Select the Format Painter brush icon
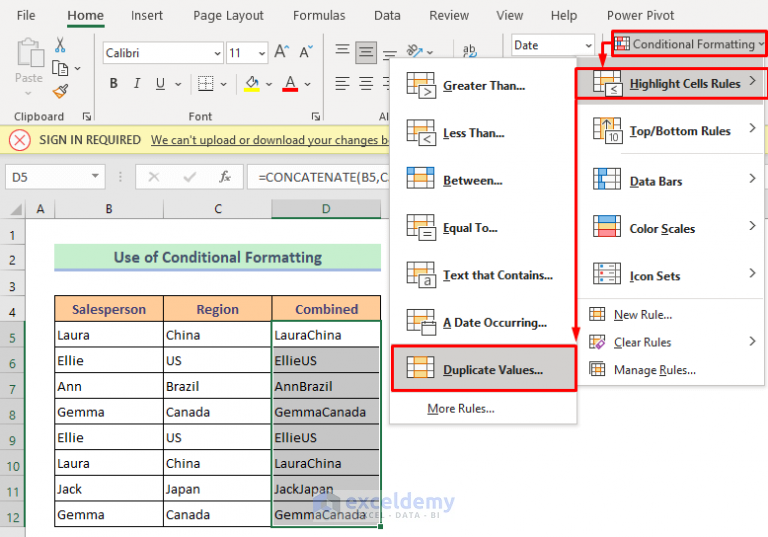 [60, 91]
